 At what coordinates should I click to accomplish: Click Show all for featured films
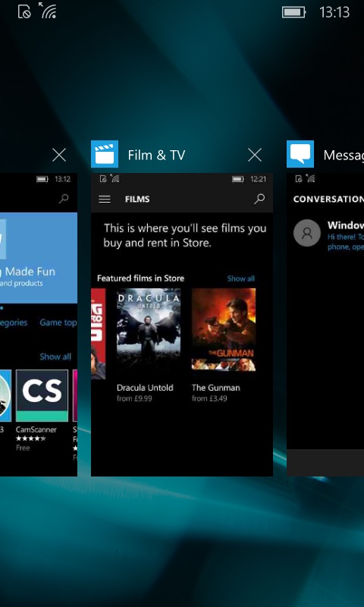pyautogui.click(x=241, y=278)
